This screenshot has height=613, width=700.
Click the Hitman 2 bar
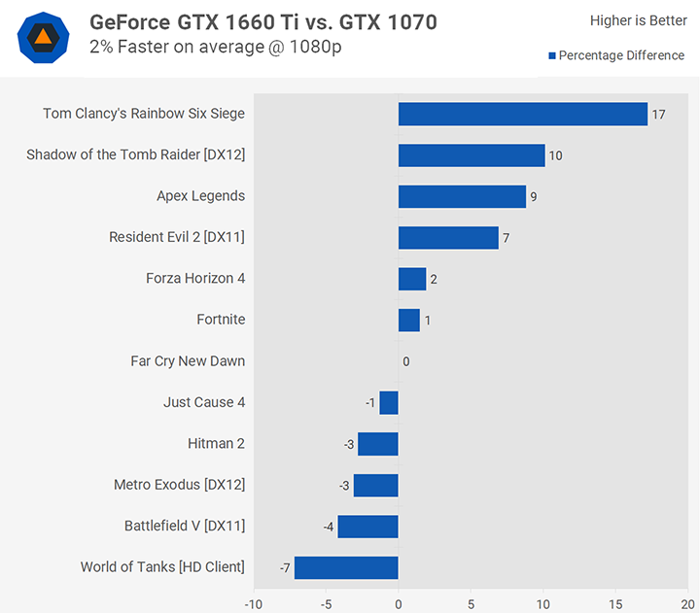(x=378, y=444)
